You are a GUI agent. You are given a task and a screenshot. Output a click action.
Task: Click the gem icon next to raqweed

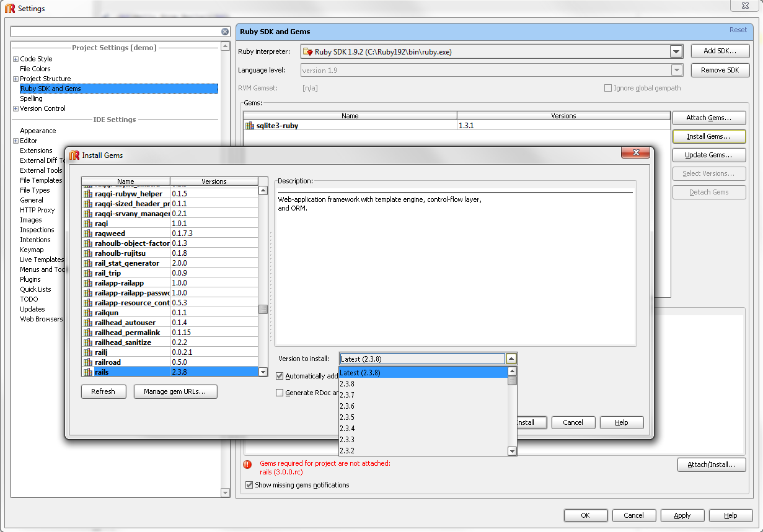coord(88,233)
